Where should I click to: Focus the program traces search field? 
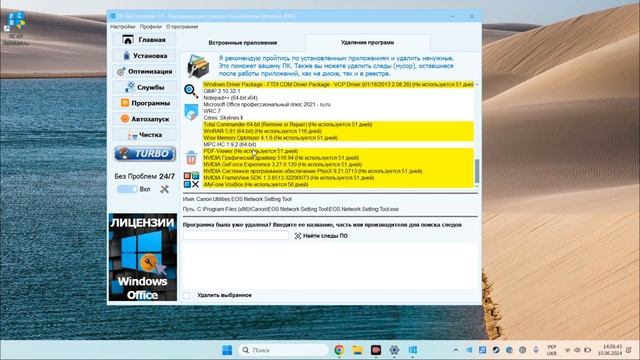pos(236,236)
